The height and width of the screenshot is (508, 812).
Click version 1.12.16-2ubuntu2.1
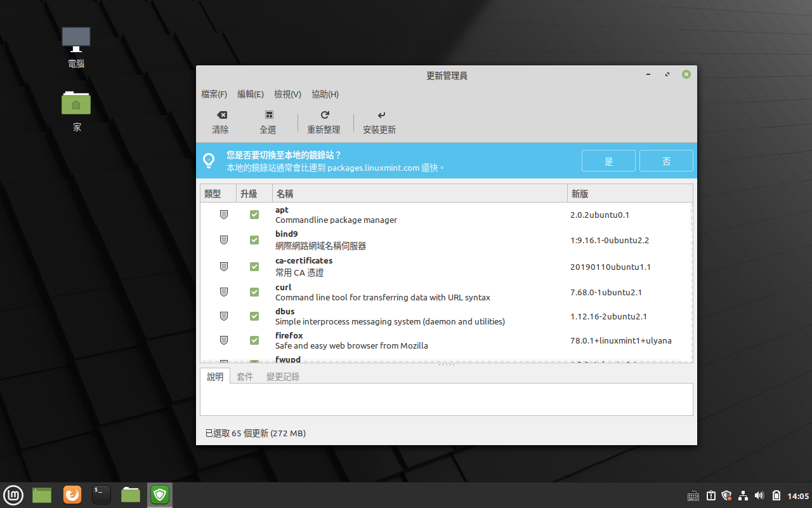click(x=608, y=316)
